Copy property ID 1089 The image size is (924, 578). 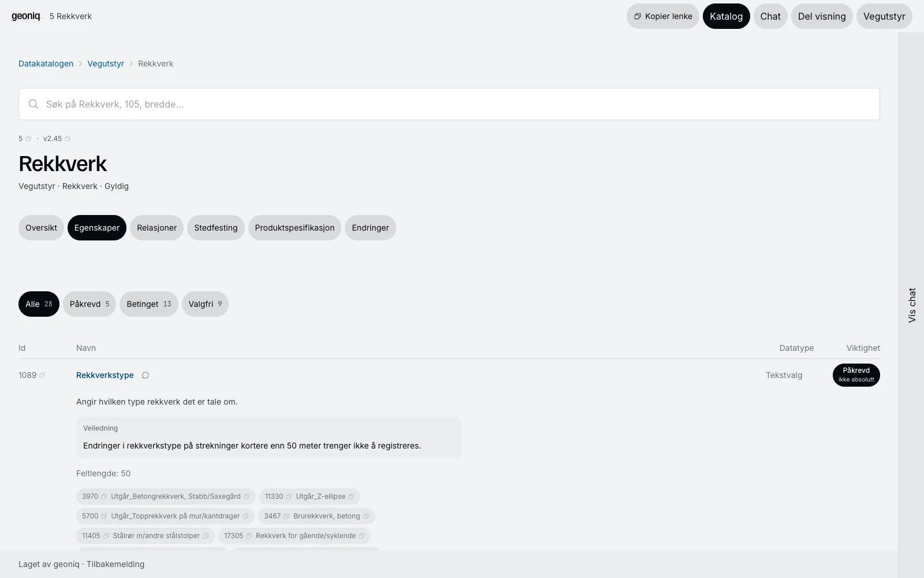coord(42,375)
